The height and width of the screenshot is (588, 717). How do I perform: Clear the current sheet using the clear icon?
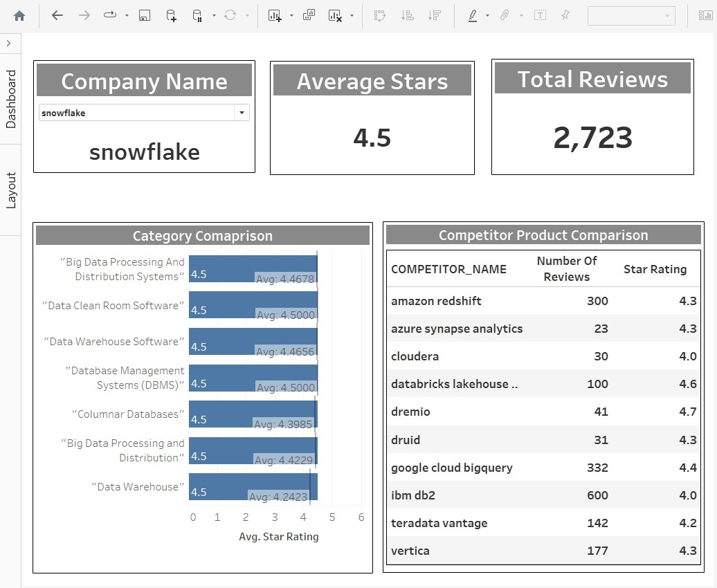tap(336, 15)
